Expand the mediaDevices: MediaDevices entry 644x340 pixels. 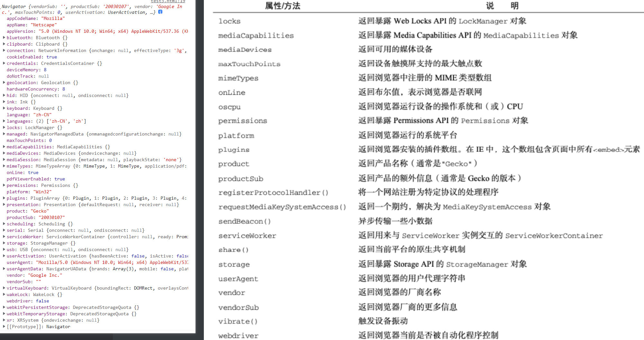coord(4,153)
